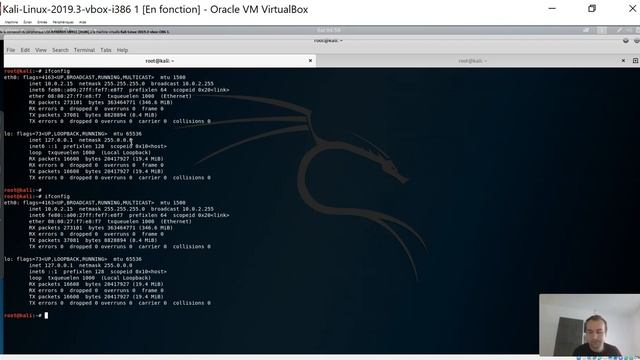
Task: Close the active left terminal tab
Action: (310, 61)
